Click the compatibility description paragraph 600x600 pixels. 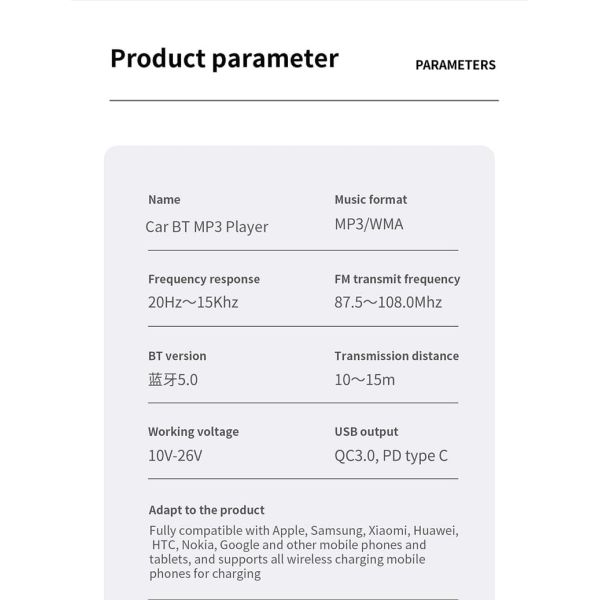pyautogui.click(x=304, y=552)
